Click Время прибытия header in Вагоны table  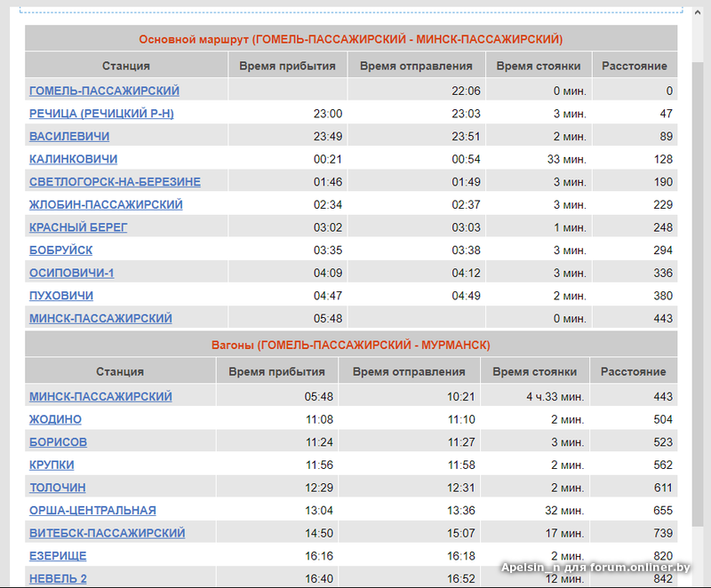(x=276, y=371)
